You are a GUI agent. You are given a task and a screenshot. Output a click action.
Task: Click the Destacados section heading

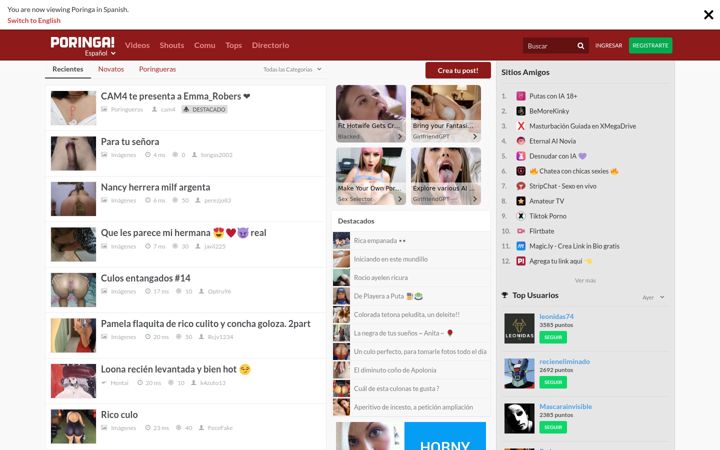click(x=356, y=221)
